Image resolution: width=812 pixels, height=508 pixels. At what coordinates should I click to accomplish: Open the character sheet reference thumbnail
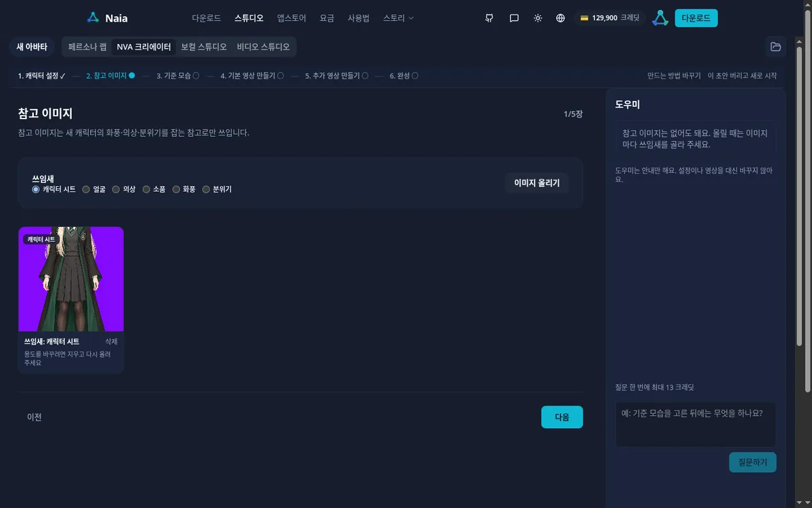pyautogui.click(x=71, y=279)
